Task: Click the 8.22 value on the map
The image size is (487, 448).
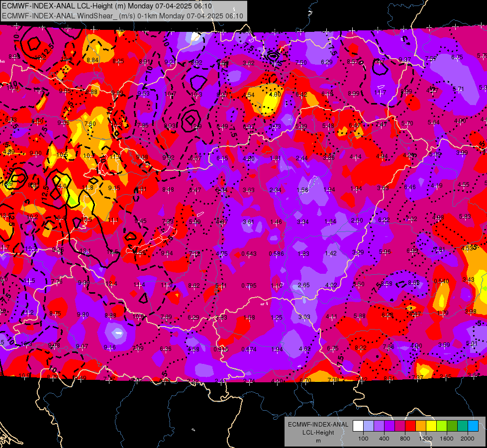Action: 361,348
